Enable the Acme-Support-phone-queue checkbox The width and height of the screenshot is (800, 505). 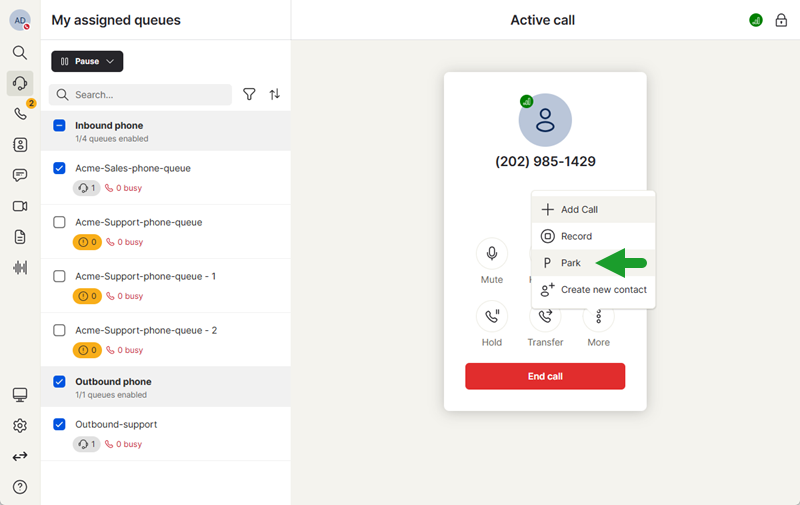point(59,222)
